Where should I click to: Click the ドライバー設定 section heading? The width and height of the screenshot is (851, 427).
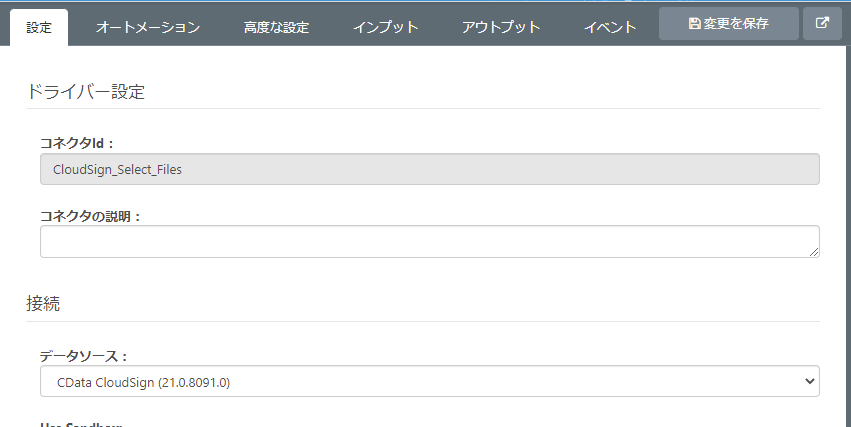(x=85, y=92)
